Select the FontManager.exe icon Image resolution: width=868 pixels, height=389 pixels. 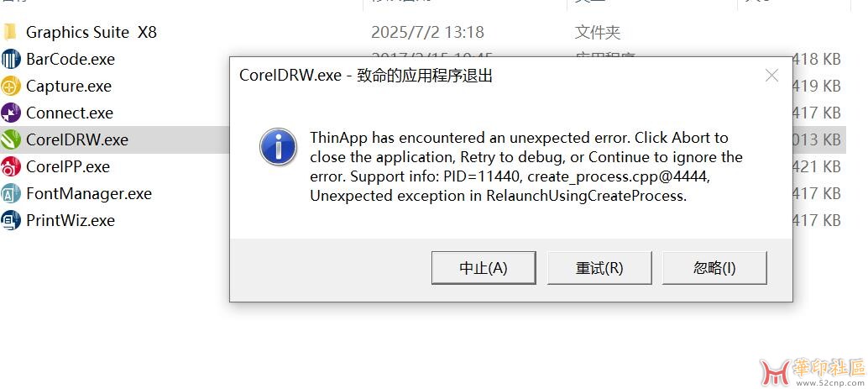11,193
